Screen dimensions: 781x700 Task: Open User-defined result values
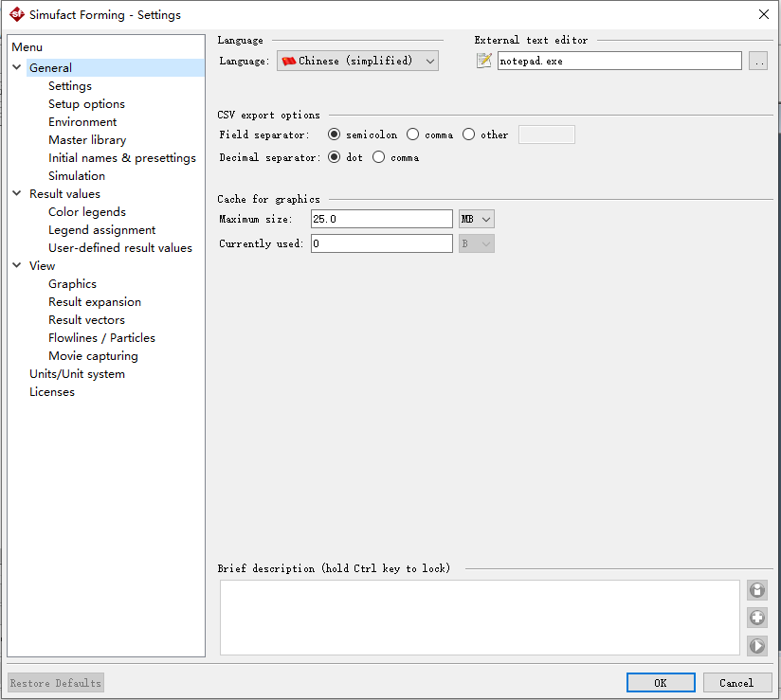coord(120,248)
